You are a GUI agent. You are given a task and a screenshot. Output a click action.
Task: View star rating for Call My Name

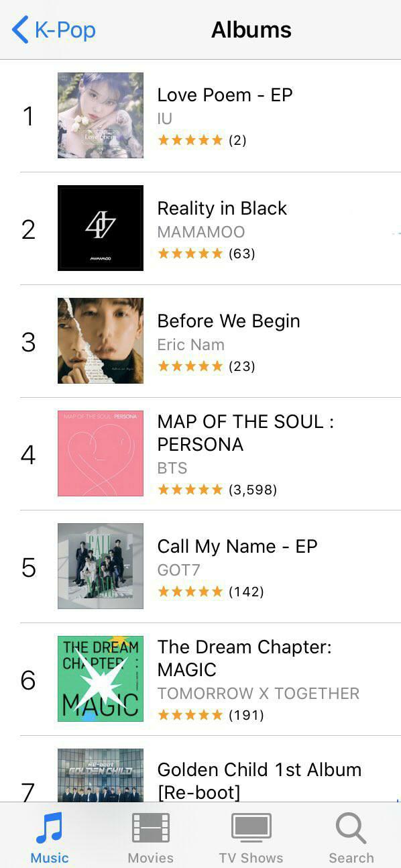click(190, 591)
